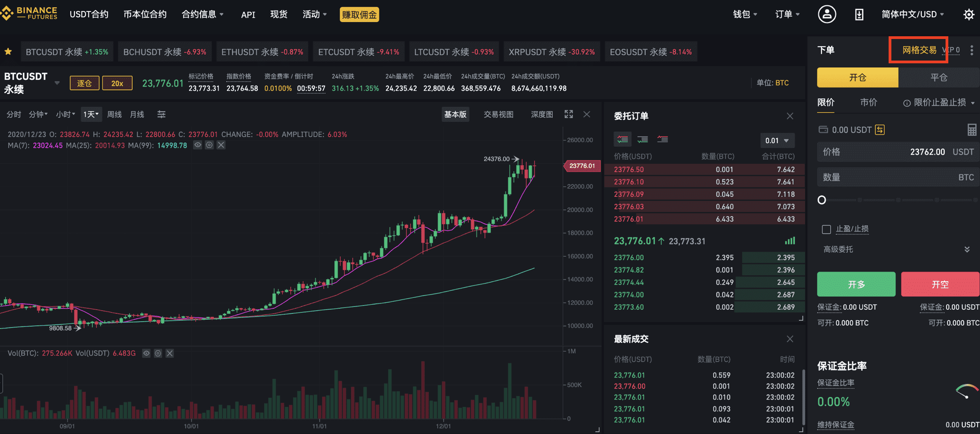The image size is (980, 434).
Task: Open the API menu item
Action: (x=248, y=15)
